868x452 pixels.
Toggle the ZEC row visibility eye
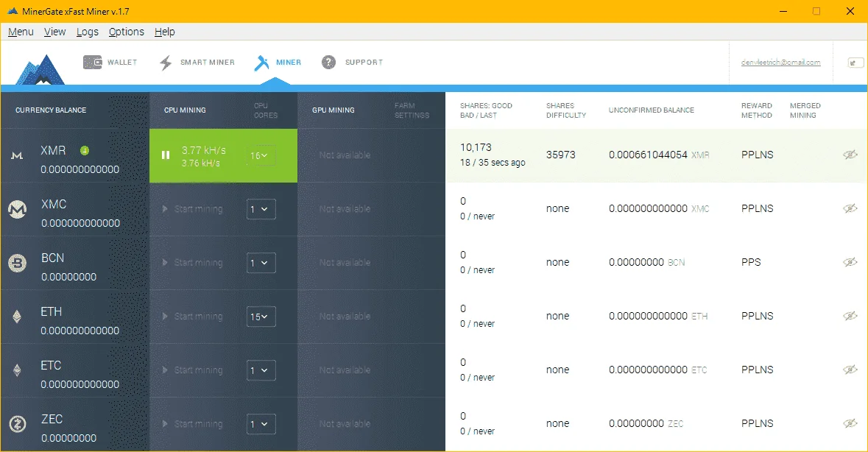pos(850,423)
